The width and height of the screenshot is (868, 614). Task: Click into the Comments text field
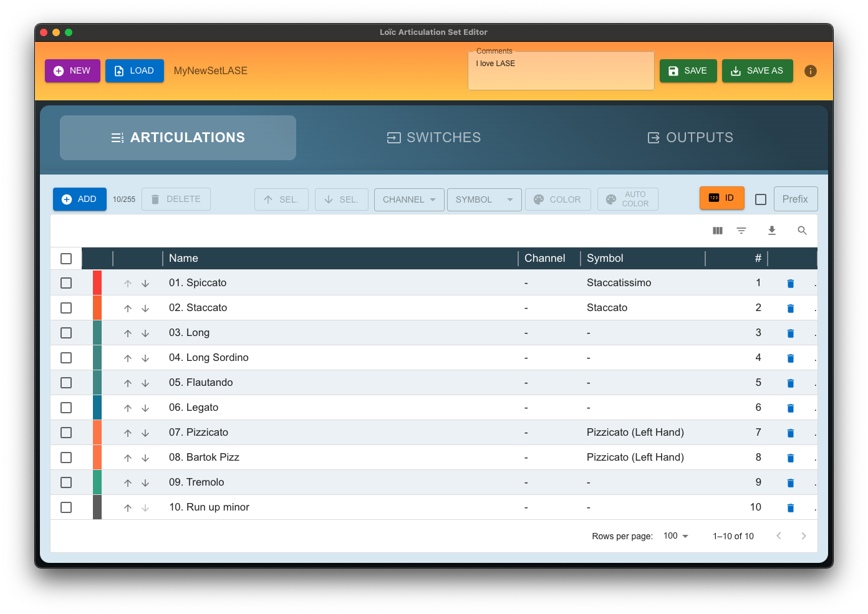point(561,71)
